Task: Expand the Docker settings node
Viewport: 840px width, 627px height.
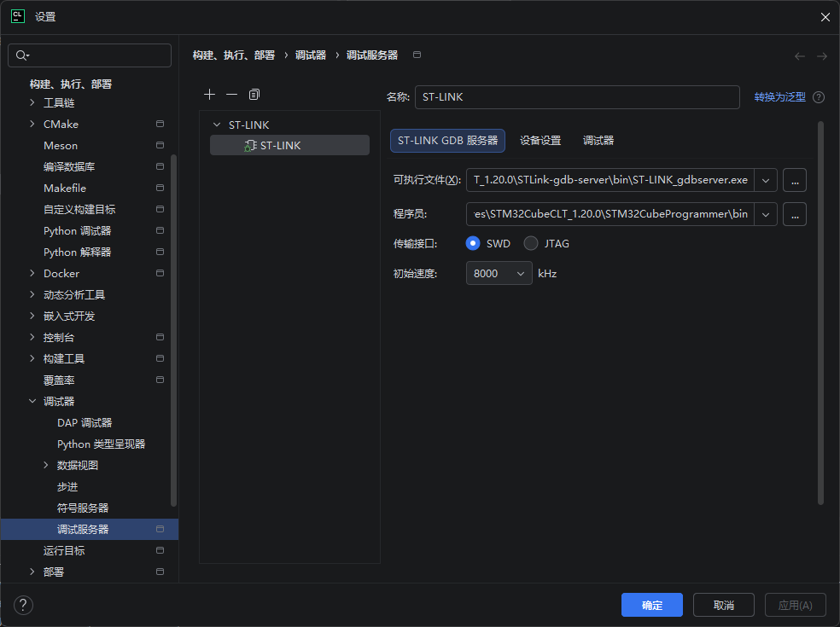Action: [x=32, y=274]
